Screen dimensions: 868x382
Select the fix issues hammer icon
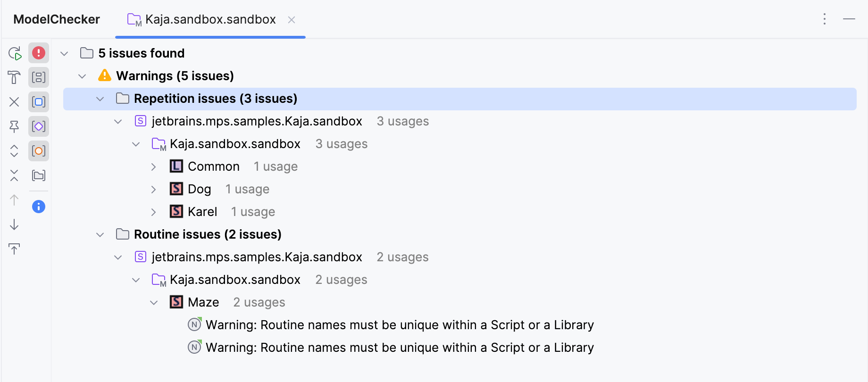point(14,77)
